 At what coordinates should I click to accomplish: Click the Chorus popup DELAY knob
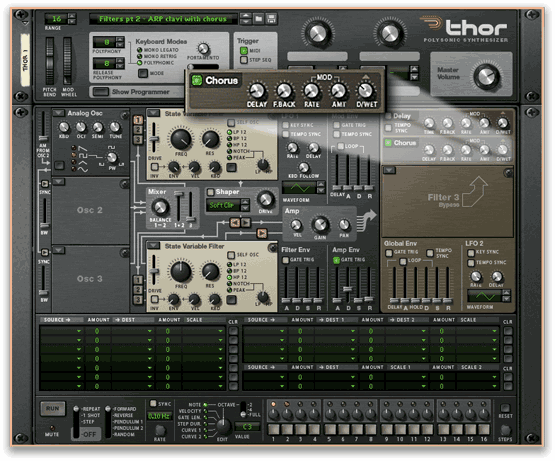257,91
